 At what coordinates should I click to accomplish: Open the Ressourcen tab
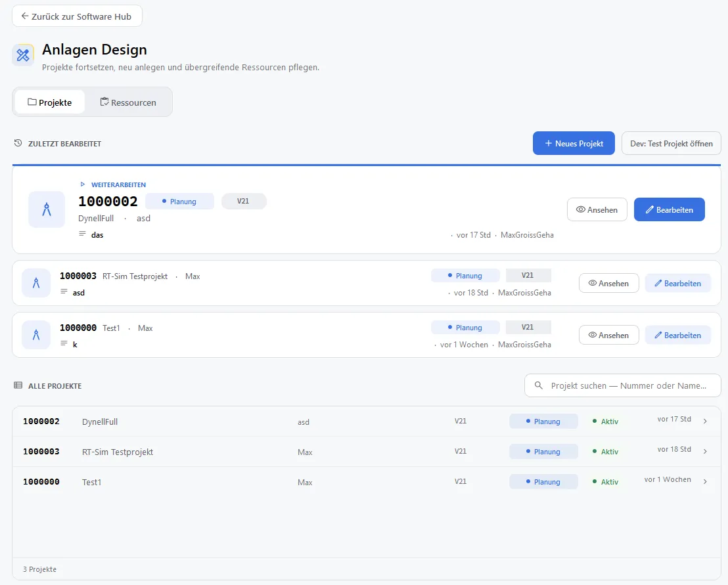(128, 102)
